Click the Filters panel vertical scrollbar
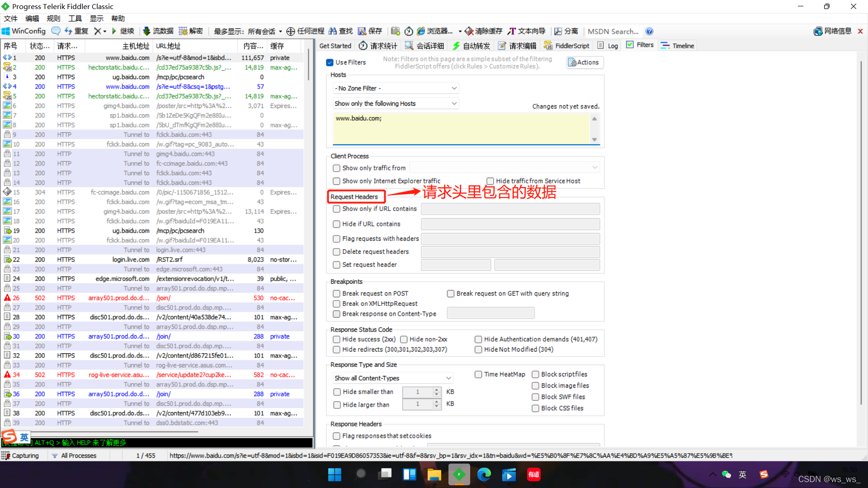Viewport: 868px width, 488px height. point(861,233)
